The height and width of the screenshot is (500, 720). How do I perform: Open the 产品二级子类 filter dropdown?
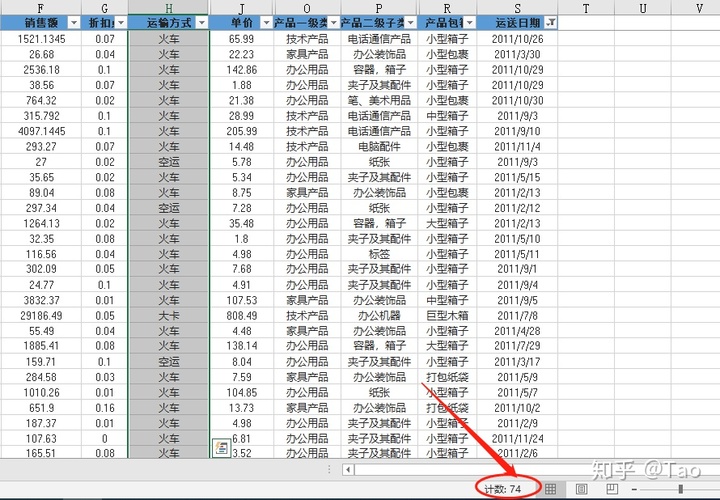411,22
